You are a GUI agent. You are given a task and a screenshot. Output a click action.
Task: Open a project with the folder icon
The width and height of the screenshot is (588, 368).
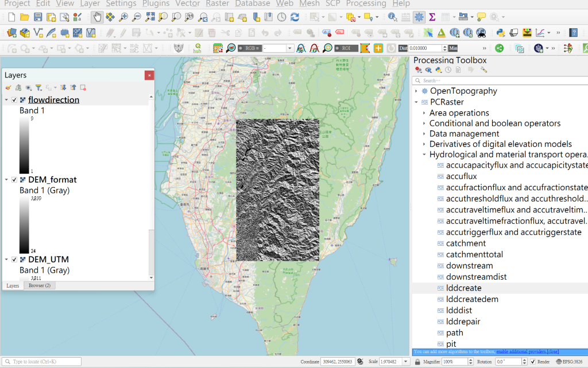[25, 17]
